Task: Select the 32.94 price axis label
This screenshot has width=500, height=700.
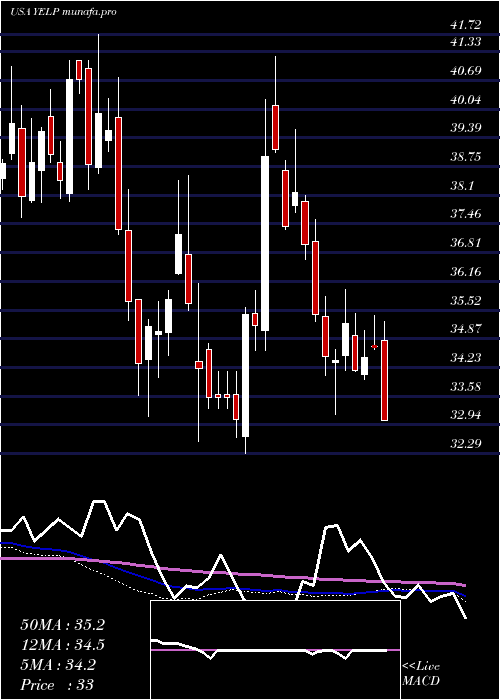Action: (466, 415)
